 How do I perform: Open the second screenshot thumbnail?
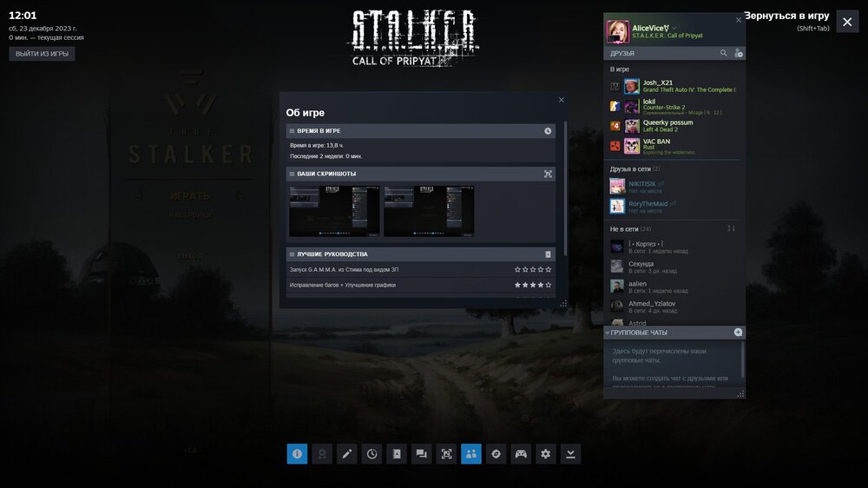[429, 211]
